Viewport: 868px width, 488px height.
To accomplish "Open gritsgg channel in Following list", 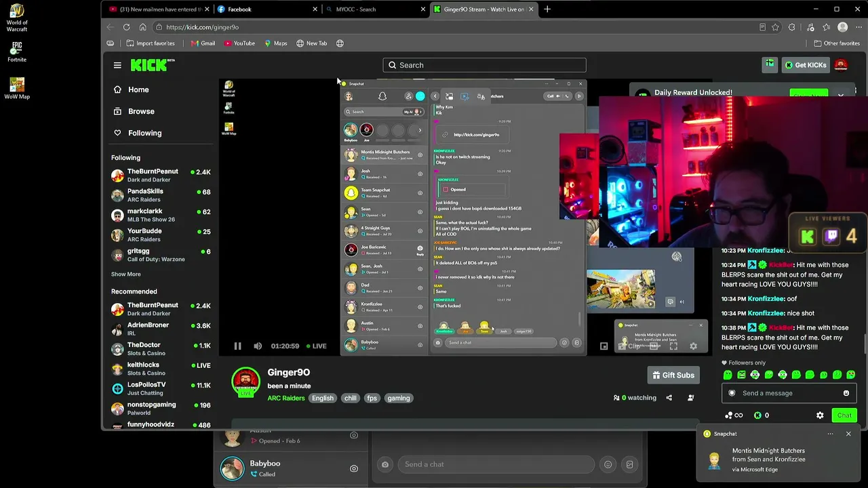I will point(161,256).
